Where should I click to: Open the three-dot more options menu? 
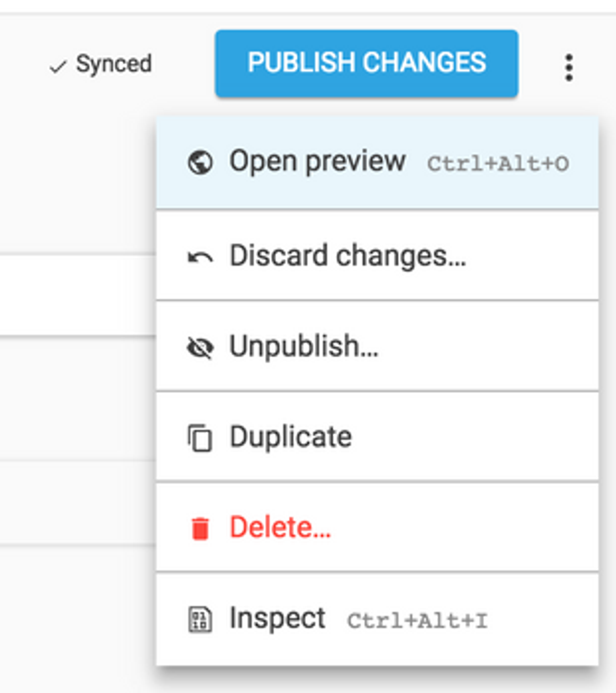569,67
